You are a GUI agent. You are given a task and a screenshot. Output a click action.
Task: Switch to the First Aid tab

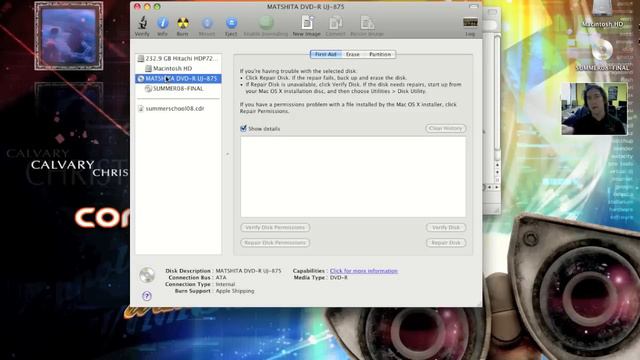tap(326, 54)
